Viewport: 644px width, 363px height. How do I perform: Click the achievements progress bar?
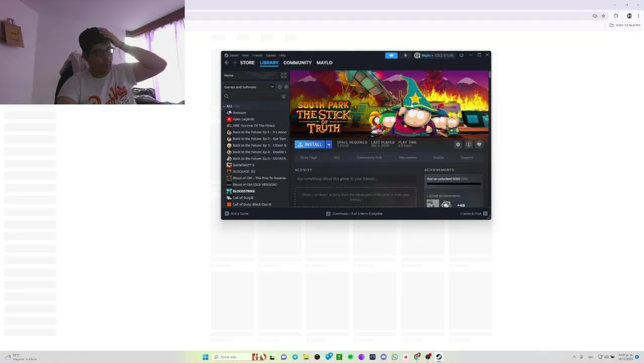454,184
